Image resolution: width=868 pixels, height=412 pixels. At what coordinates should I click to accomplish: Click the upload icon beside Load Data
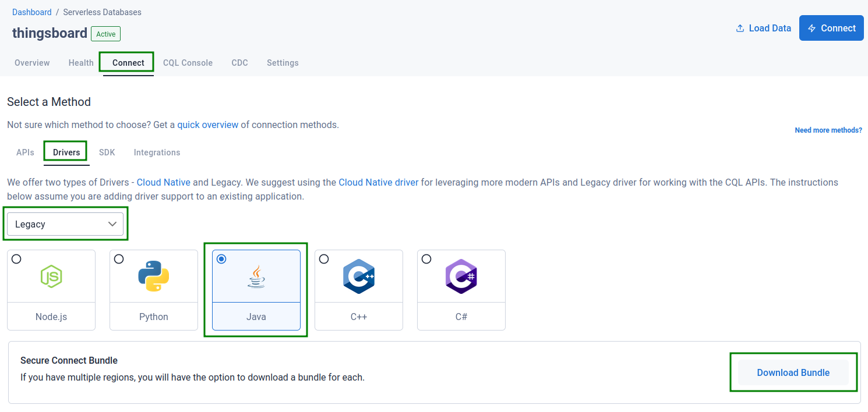point(740,28)
